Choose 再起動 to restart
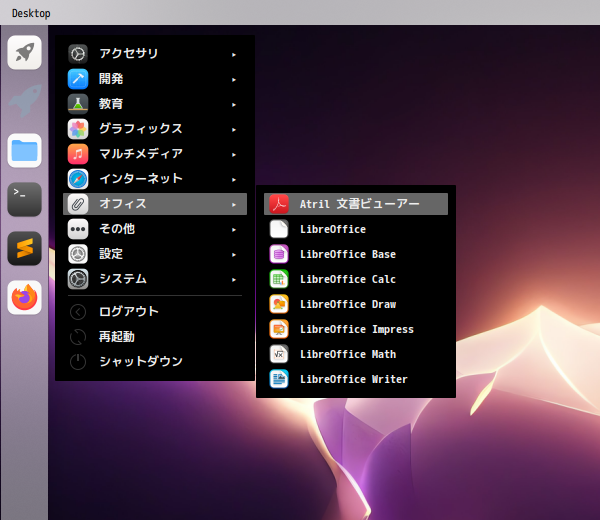Screen dimensions: 600x520 click(x=155, y=337)
